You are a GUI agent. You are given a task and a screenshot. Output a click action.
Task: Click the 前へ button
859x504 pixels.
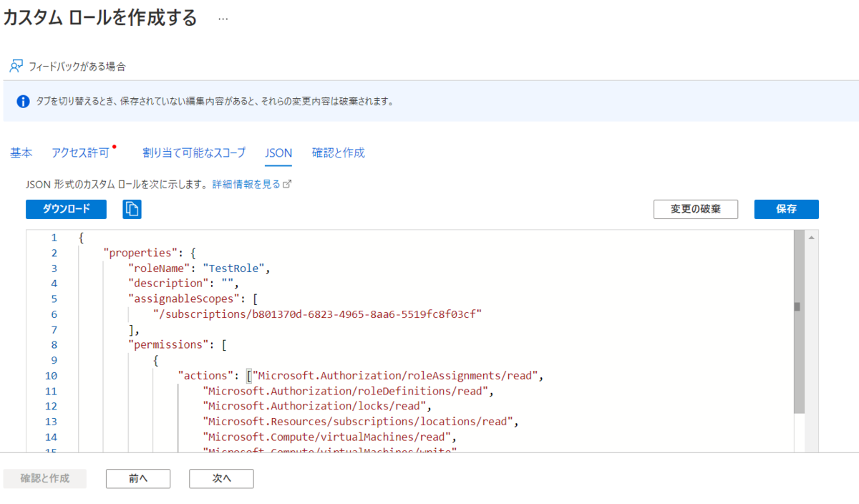point(137,478)
